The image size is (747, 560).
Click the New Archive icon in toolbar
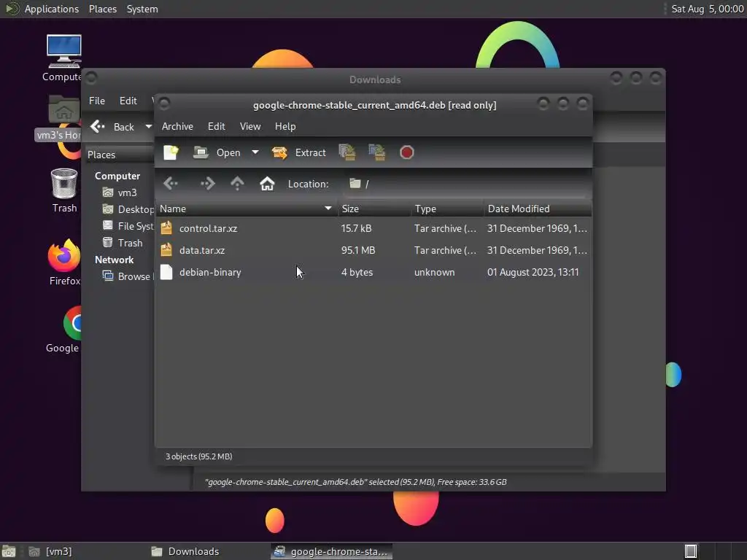tap(171, 152)
